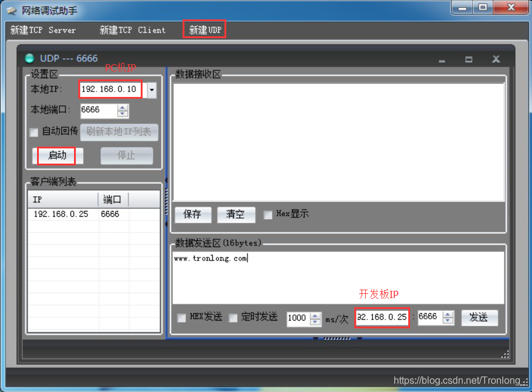
Task: Expand the 本地IP dropdown arrow
Action: pos(152,90)
